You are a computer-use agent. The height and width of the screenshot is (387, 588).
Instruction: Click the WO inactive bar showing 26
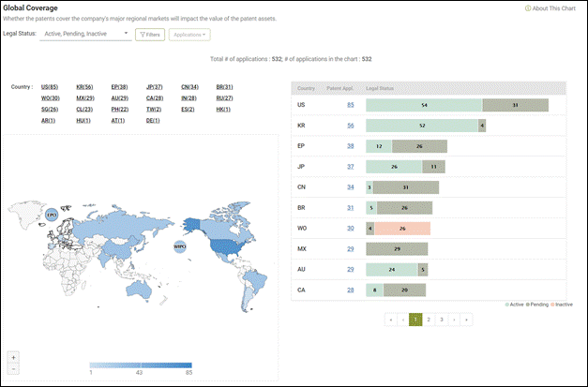point(402,229)
